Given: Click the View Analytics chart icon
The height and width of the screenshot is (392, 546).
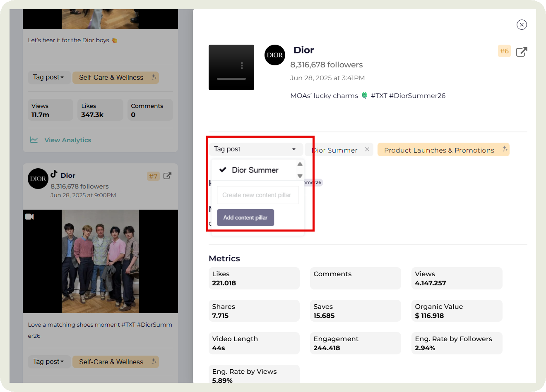Looking at the screenshot, I should [34, 140].
